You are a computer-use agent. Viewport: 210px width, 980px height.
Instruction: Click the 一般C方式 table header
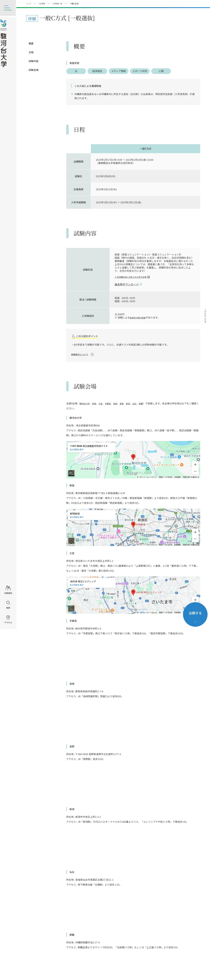point(145,149)
